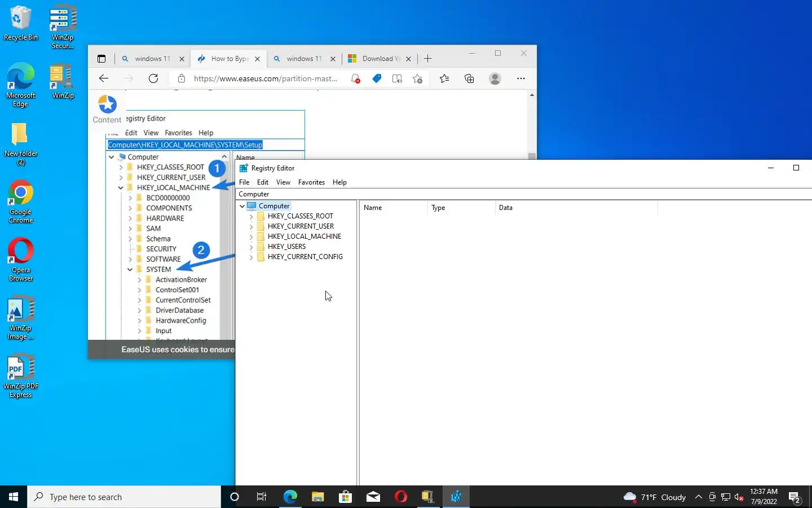Image resolution: width=812 pixels, height=508 pixels.
Task: Click Type column header
Action: 461,208
